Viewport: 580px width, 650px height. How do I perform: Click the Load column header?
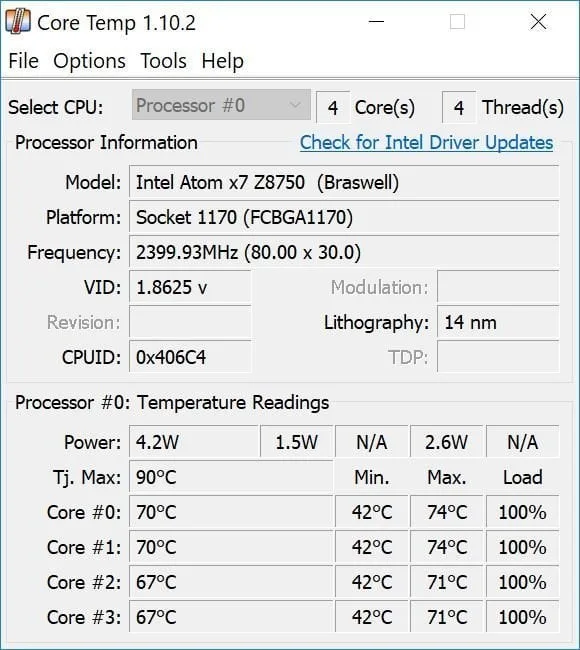point(522,477)
